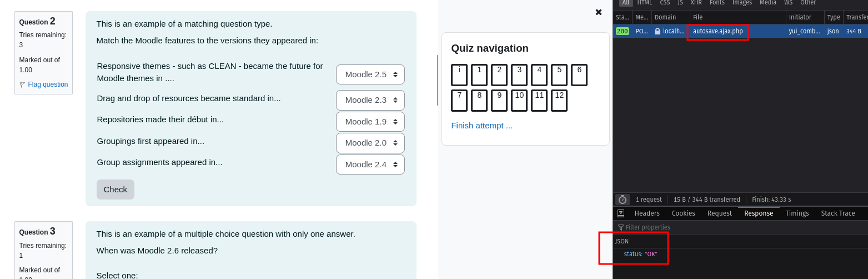Open dropdown for Responsive themes answer

[x=370, y=74]
